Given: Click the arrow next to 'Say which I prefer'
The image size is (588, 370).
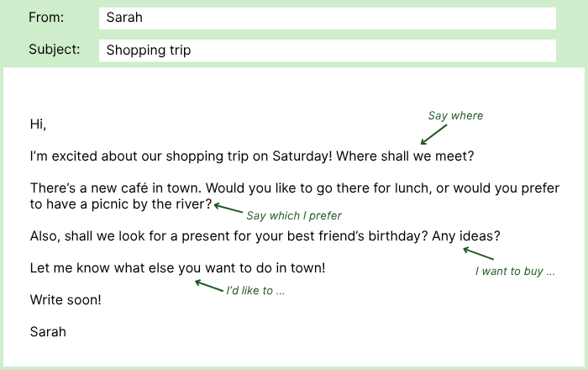Looking at the screenshot, I should [228, 208].
